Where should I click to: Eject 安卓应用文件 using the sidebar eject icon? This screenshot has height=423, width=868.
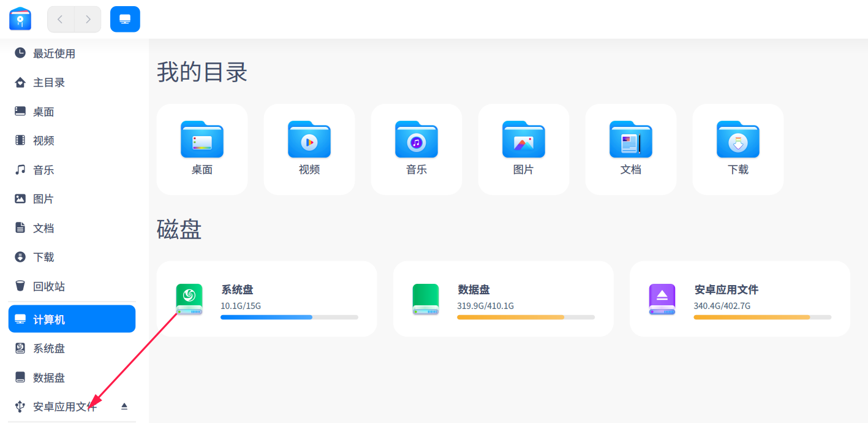[124, 406]
